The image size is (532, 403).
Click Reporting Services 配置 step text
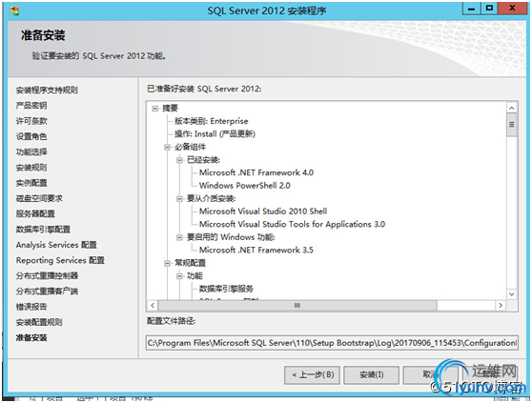pyautogui.click(x=60, y=260)
